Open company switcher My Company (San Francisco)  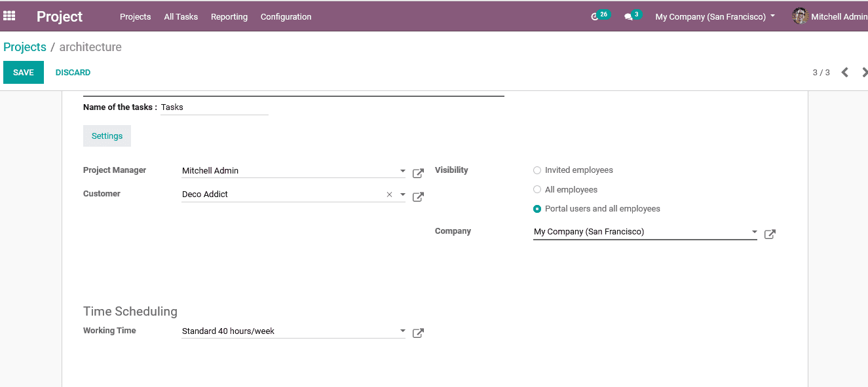coord(715,16)
